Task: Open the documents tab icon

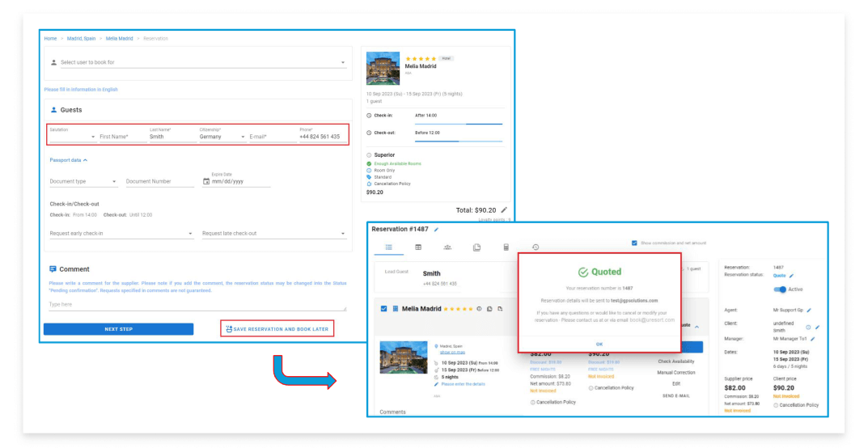Action: (476, 247)
